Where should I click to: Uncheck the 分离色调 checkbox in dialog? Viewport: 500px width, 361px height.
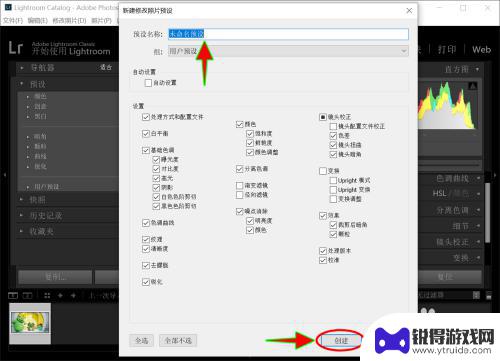[239, 169]
